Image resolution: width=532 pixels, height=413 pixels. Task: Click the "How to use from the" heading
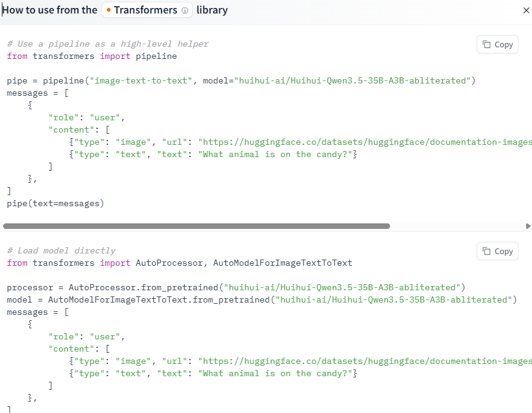[x=50, y=10]
